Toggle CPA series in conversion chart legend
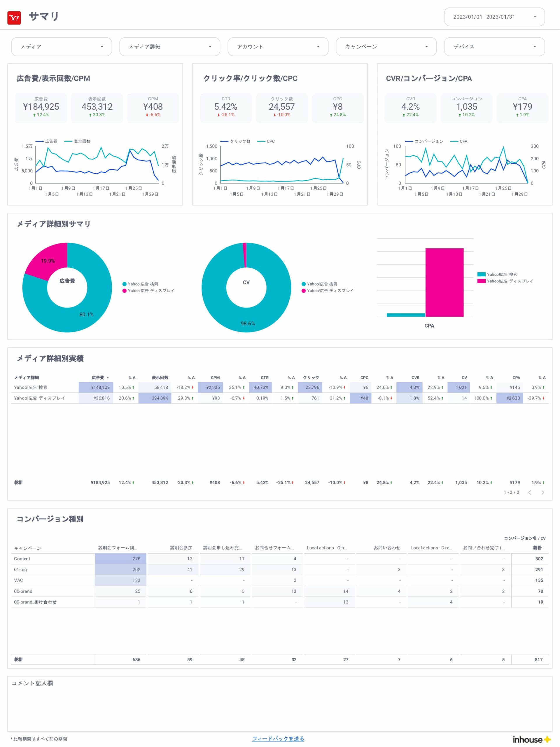 [x=459, y=141]
